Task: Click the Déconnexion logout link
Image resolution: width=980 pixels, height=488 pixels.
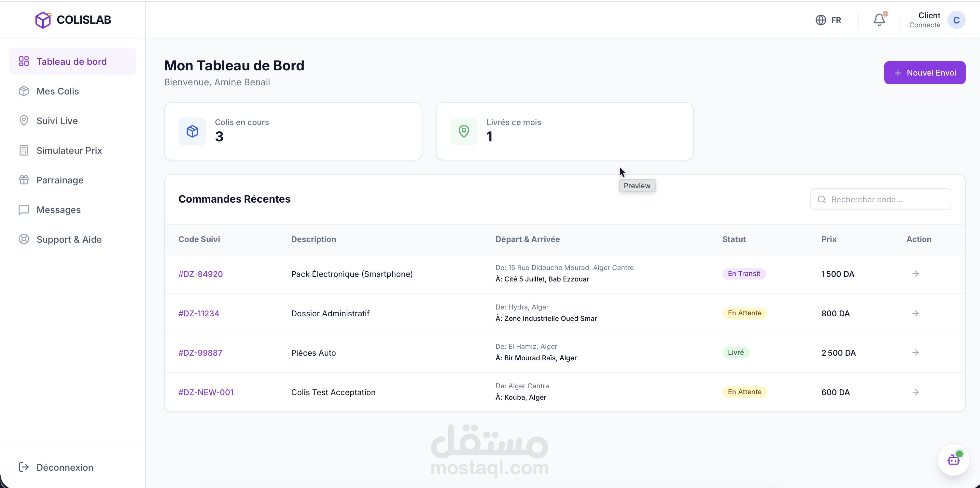Action: pyautogui.click(x=65, y=467)
